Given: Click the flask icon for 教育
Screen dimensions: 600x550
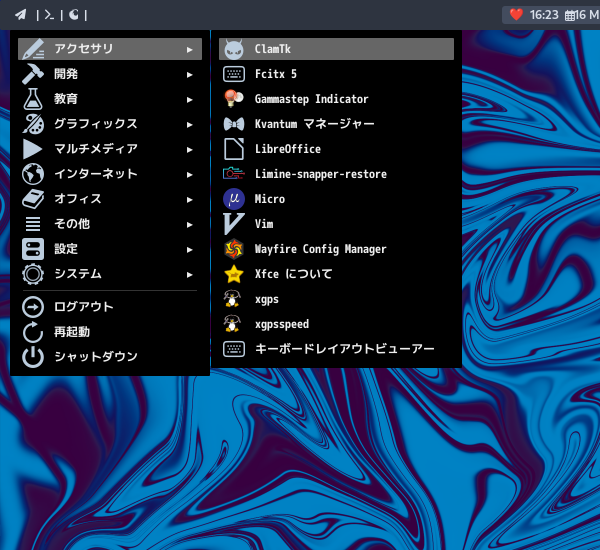Looking at the screenshot, I should [x=33, y=99].
